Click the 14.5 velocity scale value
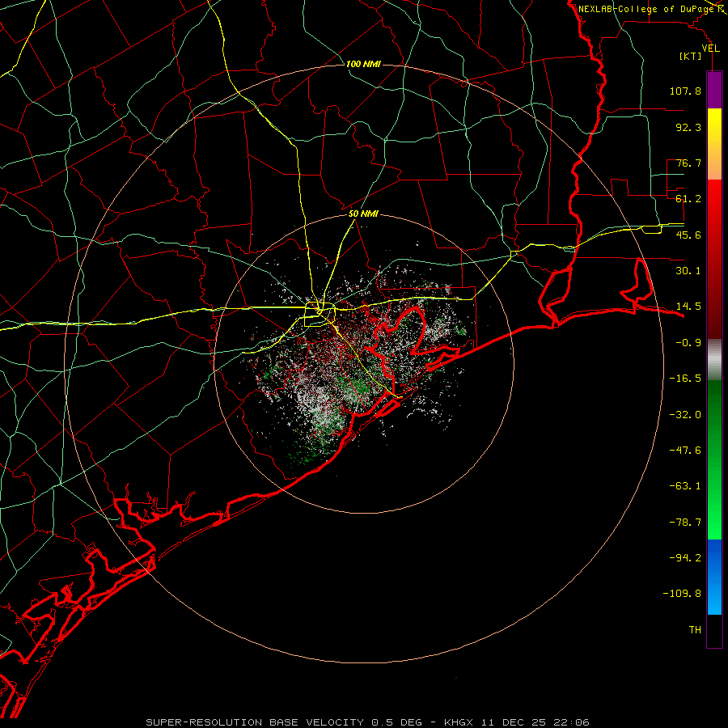Image resolution: width=728 pixels, height=728 pixels. tap(688, 307)
